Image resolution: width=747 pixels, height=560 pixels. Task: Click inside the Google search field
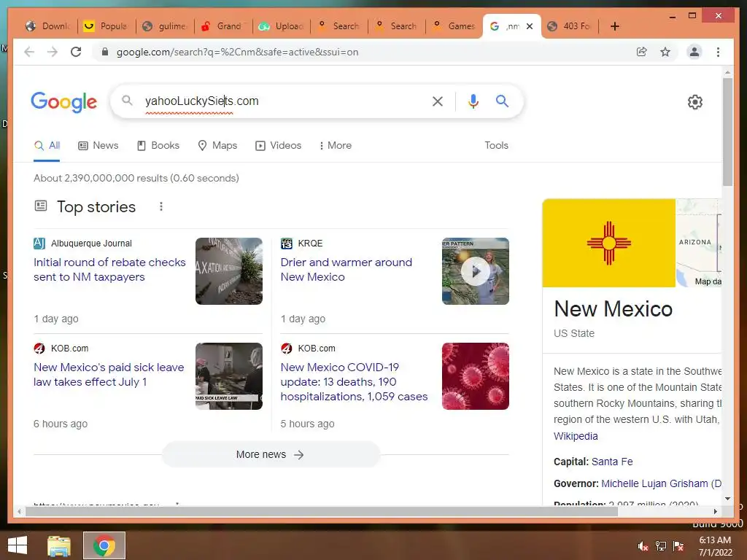tap(286, 101)
